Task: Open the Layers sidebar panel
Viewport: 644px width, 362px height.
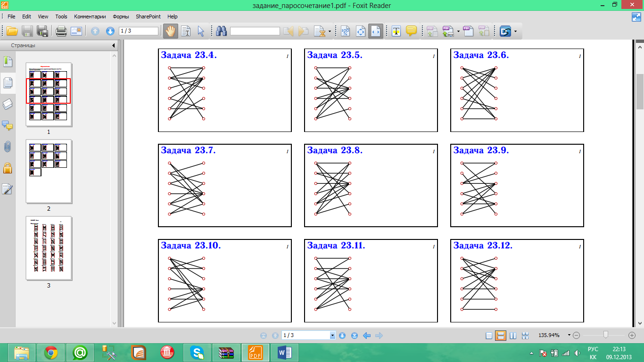Action: [7, 104]
